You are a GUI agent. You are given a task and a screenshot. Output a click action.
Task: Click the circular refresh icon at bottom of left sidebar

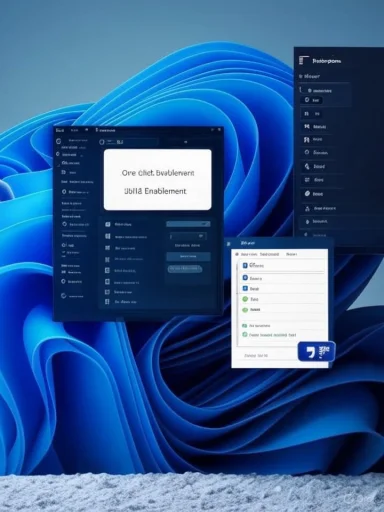tap(64, 296)
